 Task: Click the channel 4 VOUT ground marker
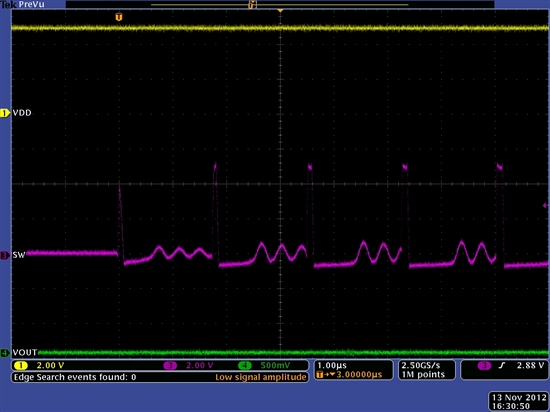pos(5,352)
